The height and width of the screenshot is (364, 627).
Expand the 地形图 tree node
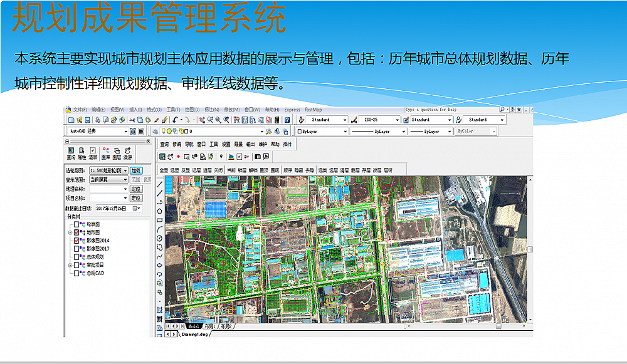coord(70,232)
